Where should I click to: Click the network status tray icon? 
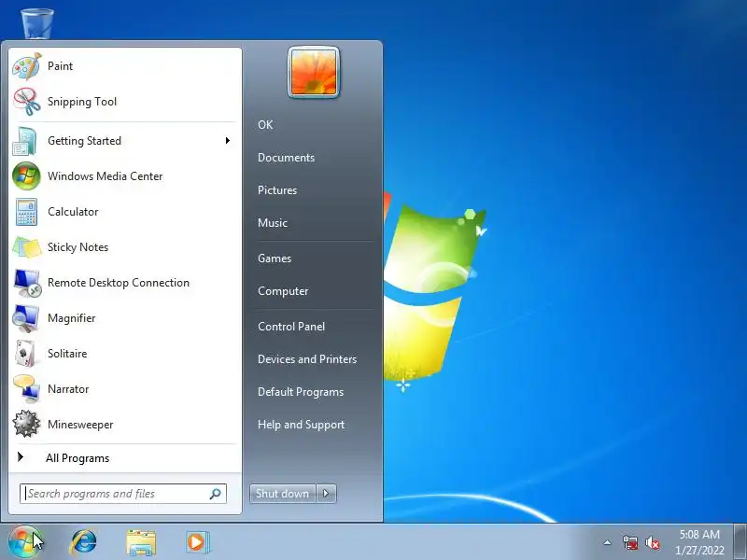(x=630, y=542)
